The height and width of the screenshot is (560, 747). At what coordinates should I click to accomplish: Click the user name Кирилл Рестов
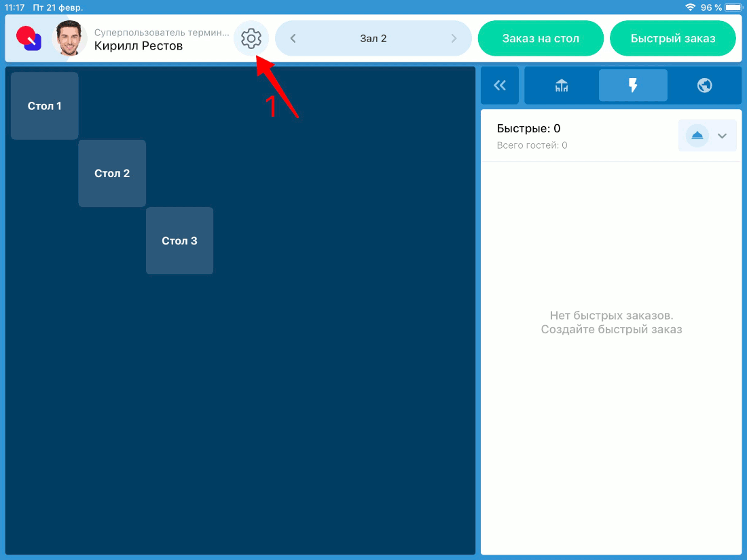coord(138,45)
